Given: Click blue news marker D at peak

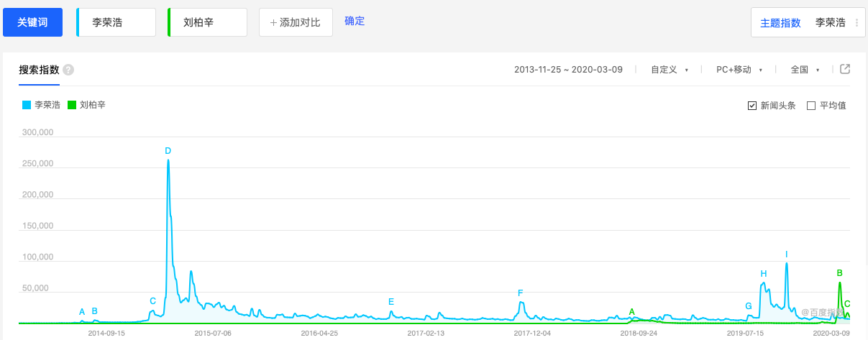Looking at the screenshot, I should click(168, 151).
